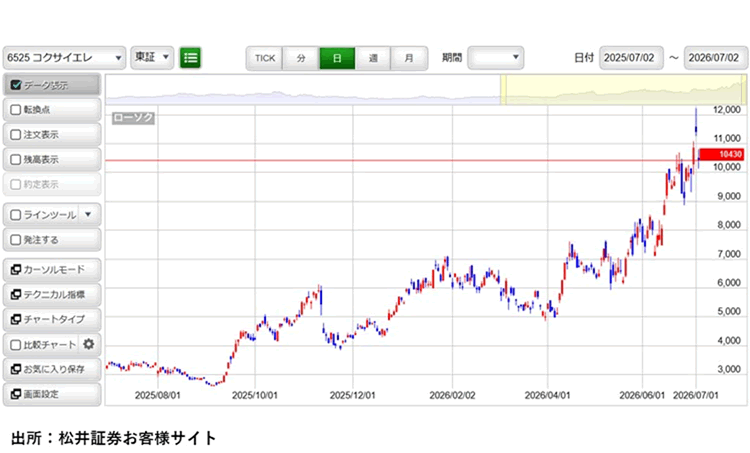Uncheck the データ表示 checkbox

tap(16, 85)
